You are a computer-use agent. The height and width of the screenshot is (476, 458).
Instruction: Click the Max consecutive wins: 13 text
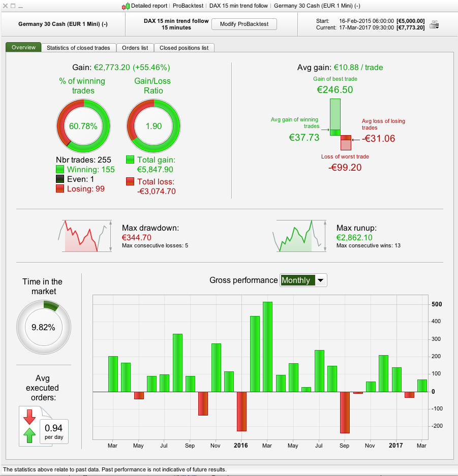369,245
